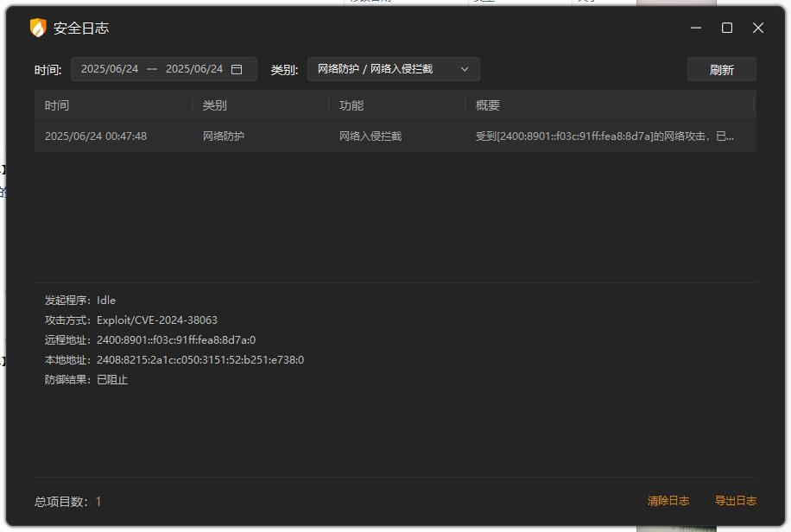Close the 安全日志 window

coord(758,28)
